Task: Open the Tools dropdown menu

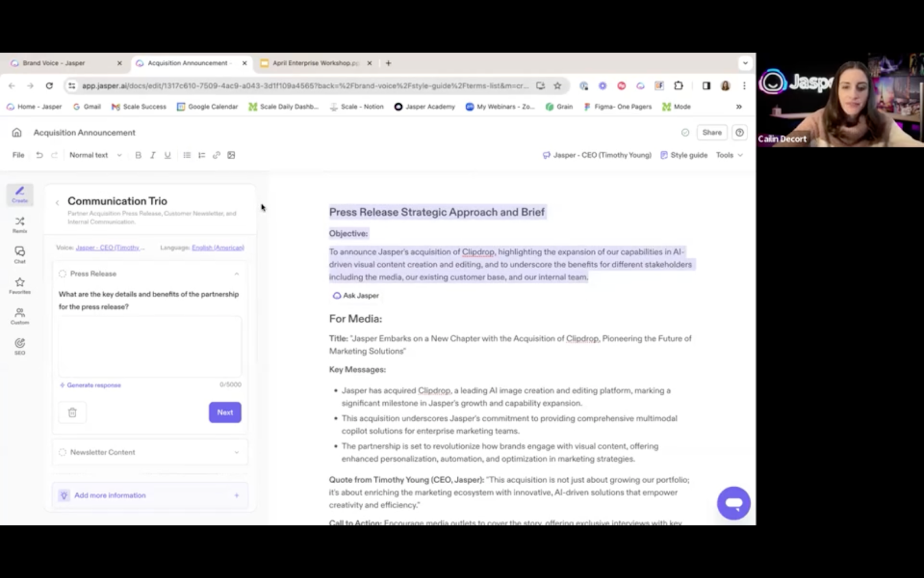Action: click(x=729, y=155)
